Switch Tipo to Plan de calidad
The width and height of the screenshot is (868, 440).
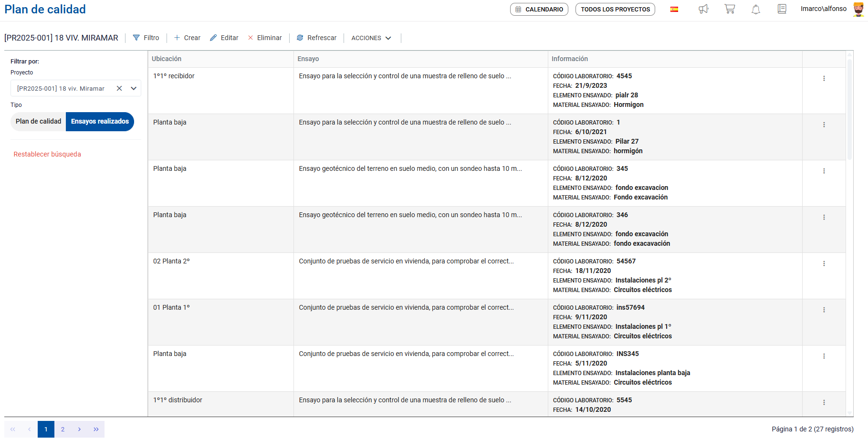(x=38, y=122)
